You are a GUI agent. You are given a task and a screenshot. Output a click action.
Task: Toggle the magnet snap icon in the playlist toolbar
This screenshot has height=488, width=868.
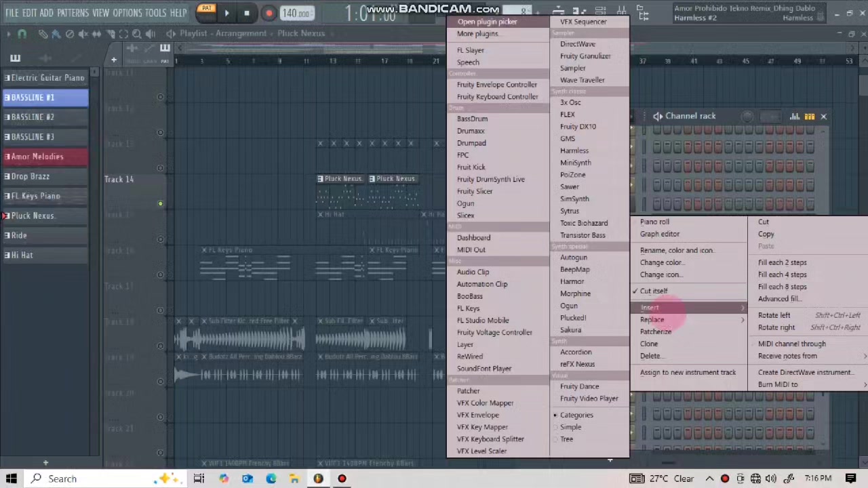pos(22,34)
